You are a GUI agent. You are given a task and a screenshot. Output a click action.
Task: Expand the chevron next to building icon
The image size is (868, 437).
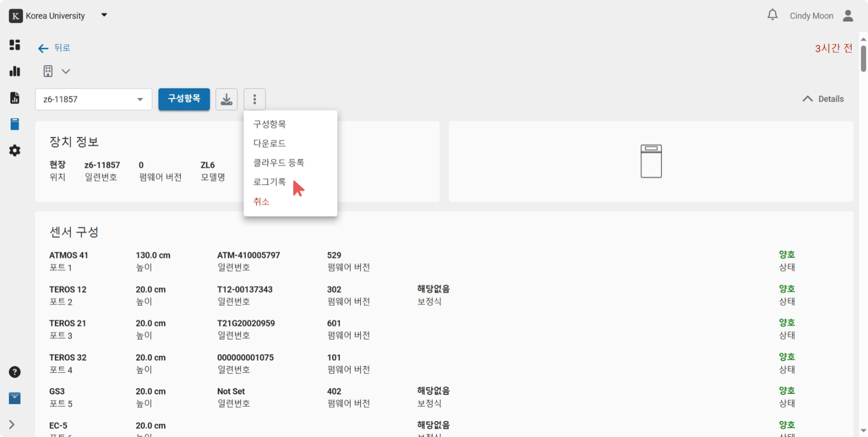66,71
